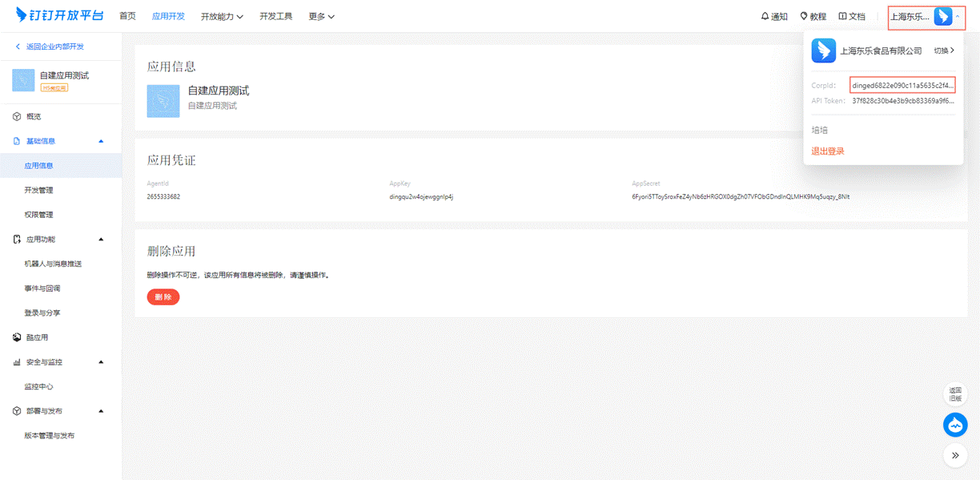The image size is (980, 480).
Task: Collapse the 基础信息 sidebar section
Action: pyautogui.click(x=101, y=141)
